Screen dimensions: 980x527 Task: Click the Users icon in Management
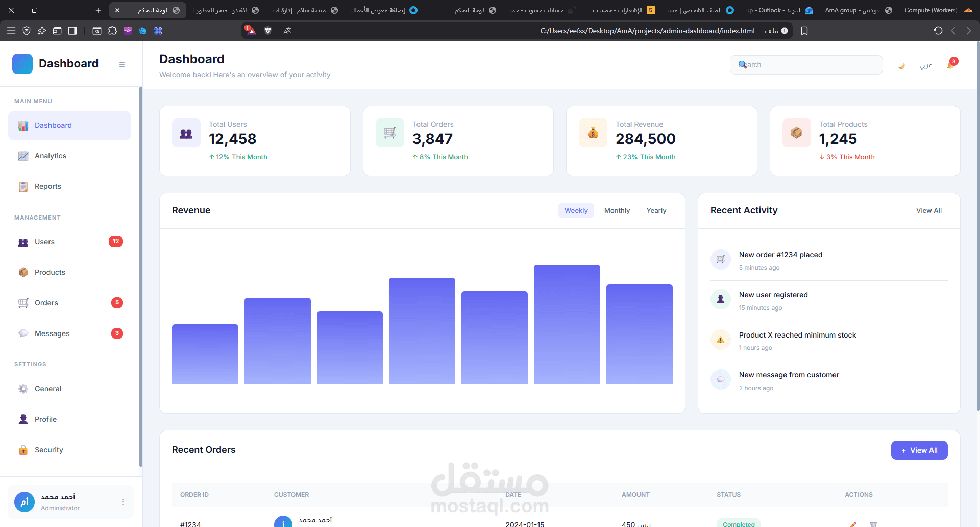(23, 242)
